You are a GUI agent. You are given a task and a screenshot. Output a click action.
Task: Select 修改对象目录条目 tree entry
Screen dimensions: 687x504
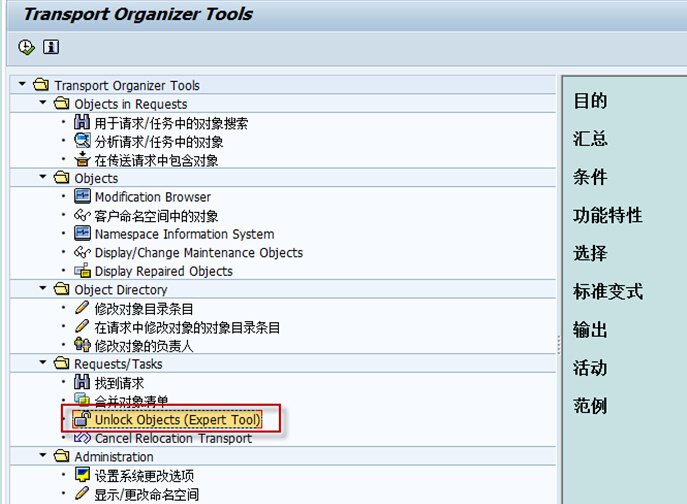pos(144,309)
